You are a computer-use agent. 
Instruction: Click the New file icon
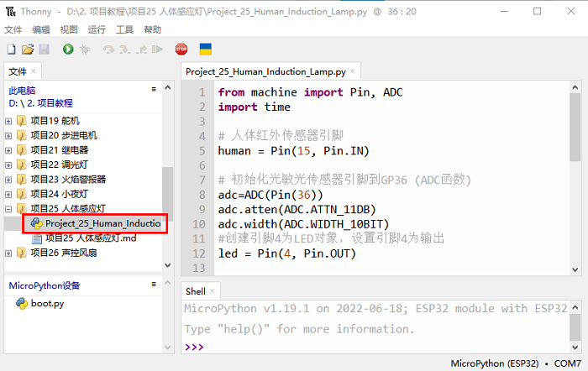pyautogui.click(x=11, y=50)
